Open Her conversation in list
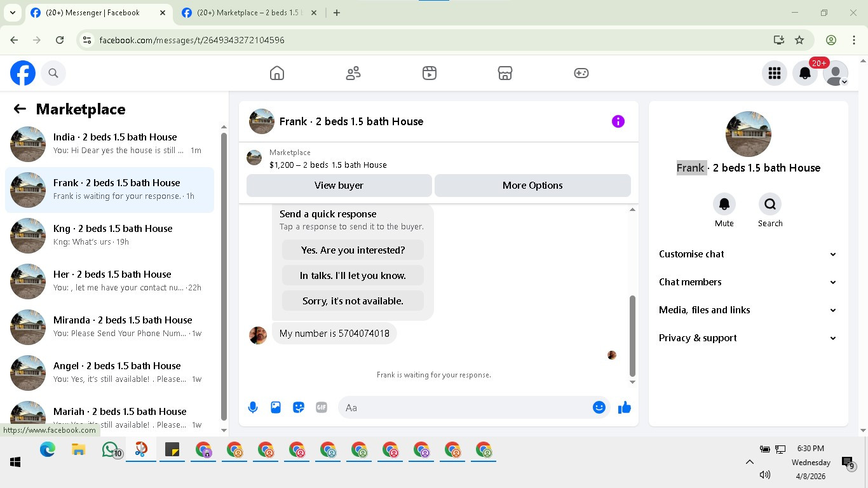 coord(109,281)
